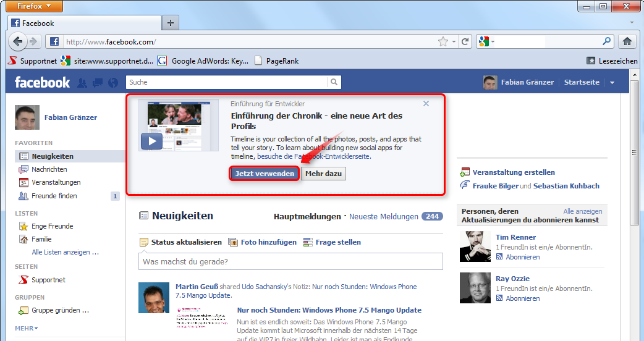644x341 pixels.
Task: Open the Supportnet bookmark
Action: coord(32,61)
